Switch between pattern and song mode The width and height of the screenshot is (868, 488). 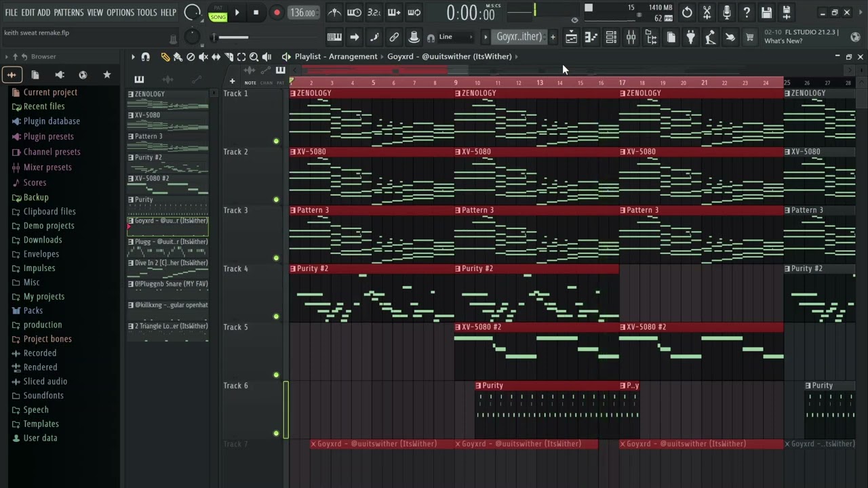[218, 13]
